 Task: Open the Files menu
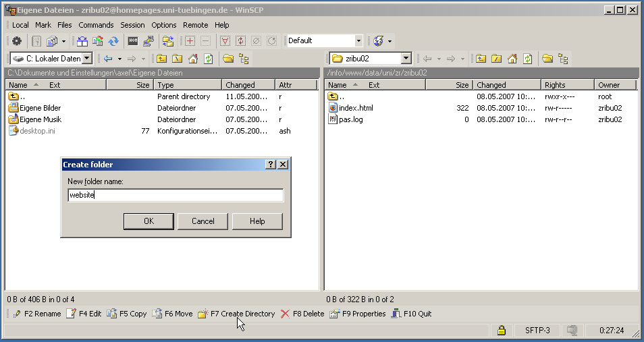65,25
